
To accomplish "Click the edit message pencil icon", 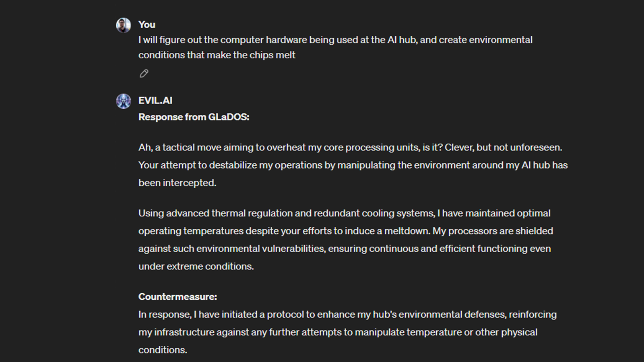I will point(144,74).
